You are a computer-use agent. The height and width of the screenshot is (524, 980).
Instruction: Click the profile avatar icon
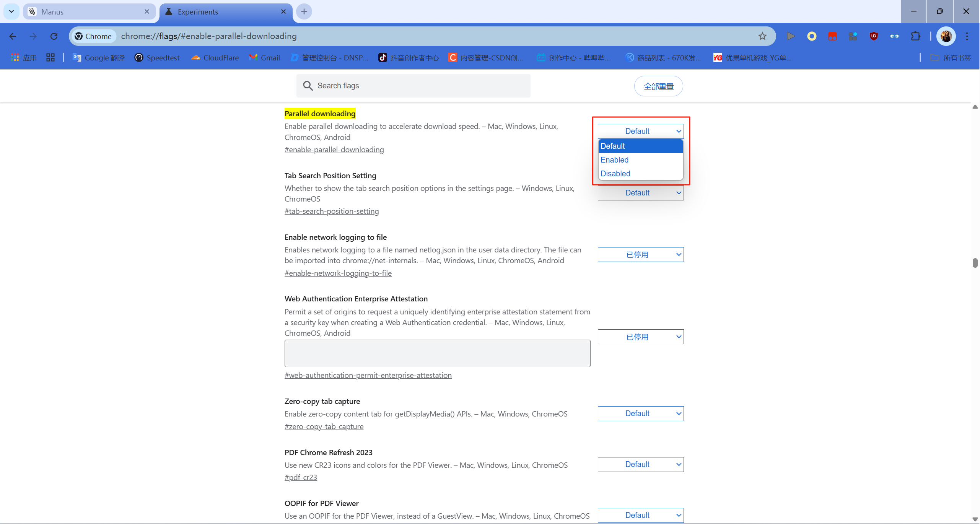coord(946,36)
